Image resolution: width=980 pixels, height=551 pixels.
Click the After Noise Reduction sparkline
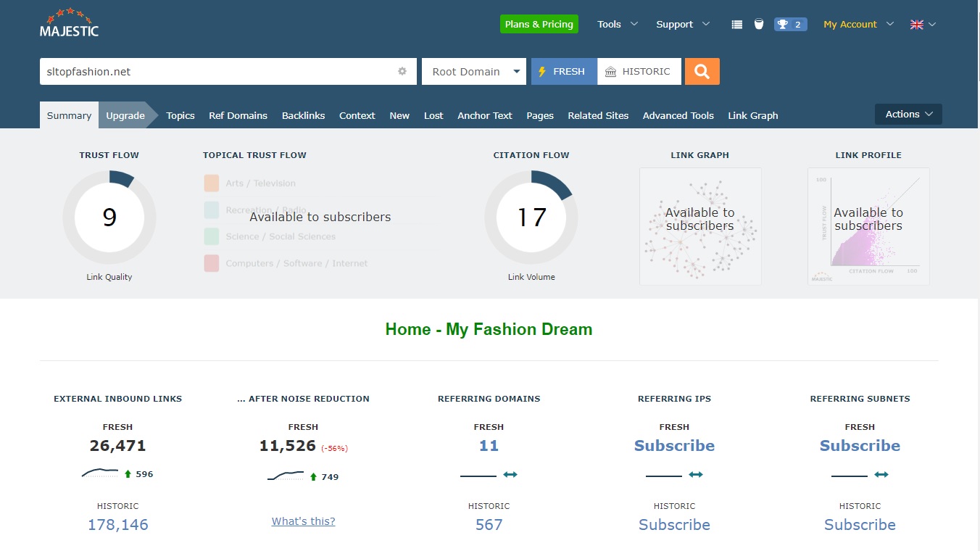point(286,476)
